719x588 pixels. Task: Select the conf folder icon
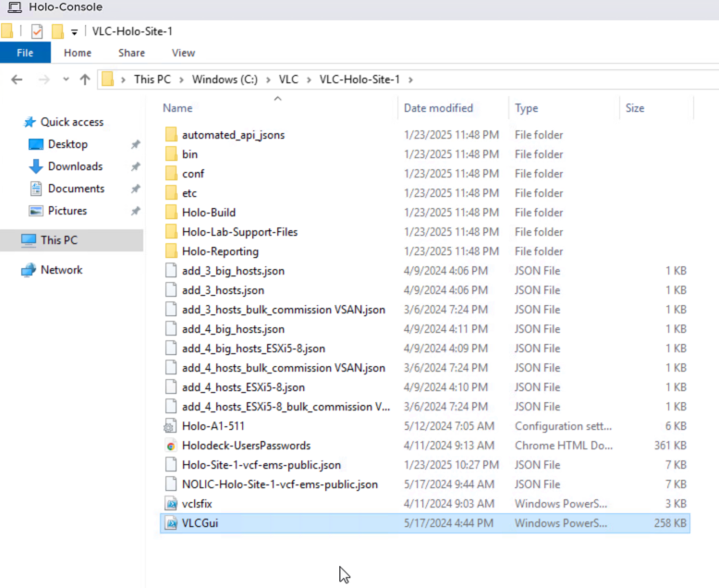tap(171, 174)
